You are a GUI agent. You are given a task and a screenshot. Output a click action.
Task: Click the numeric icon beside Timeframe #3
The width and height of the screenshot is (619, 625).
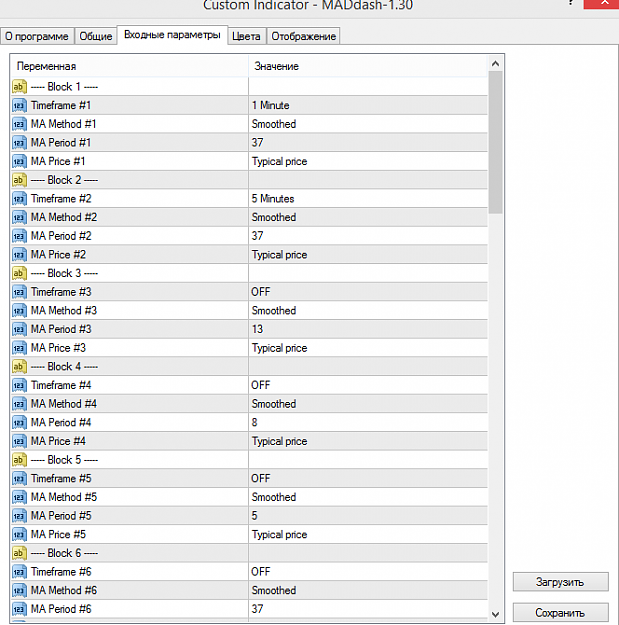coord(19,292)
